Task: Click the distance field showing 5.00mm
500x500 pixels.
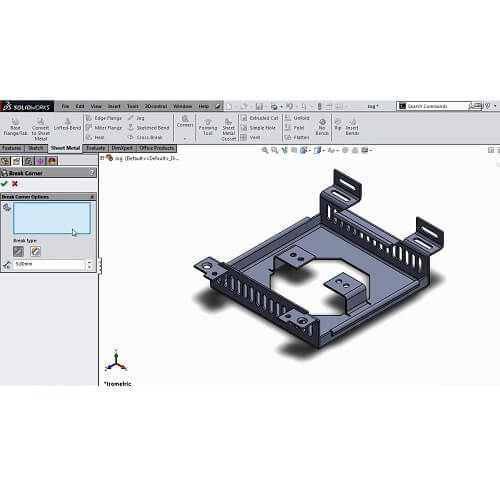Action: (49, 264)
